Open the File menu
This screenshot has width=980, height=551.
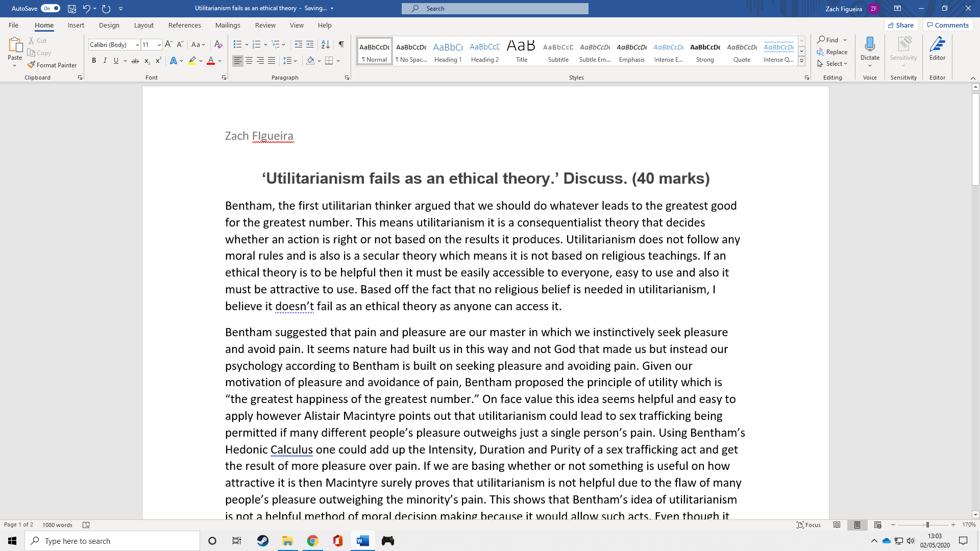13,25
